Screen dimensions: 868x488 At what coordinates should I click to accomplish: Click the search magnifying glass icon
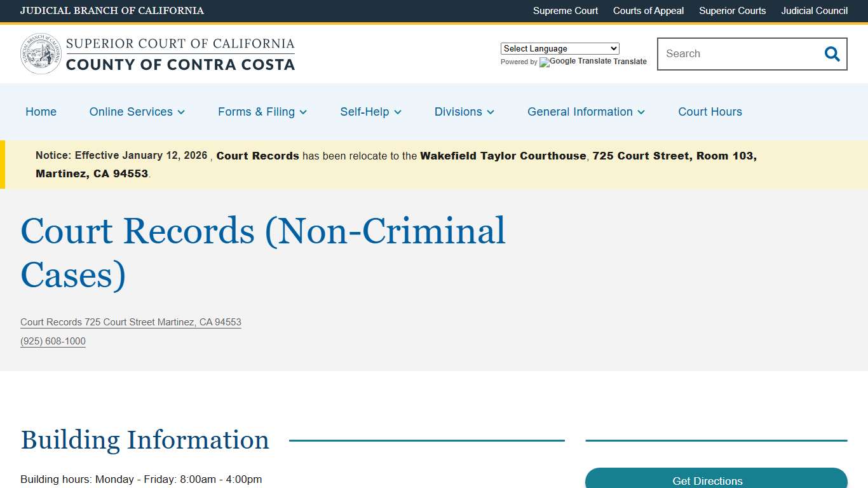[832, 54]
